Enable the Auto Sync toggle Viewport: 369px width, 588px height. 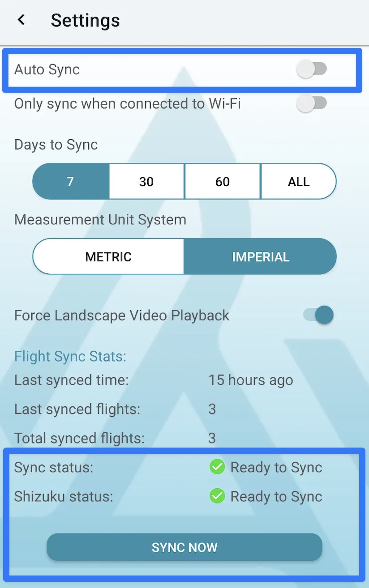pos(312,69)
